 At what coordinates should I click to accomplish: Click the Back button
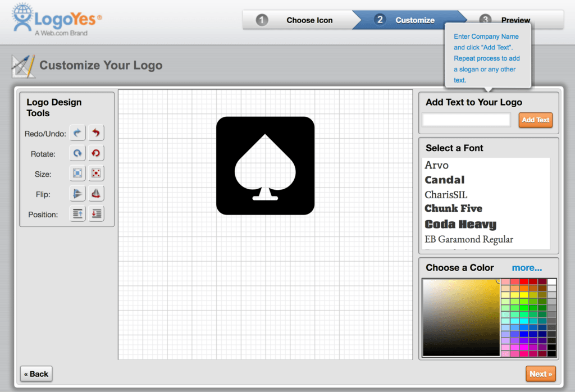click(x=36, y=374)
